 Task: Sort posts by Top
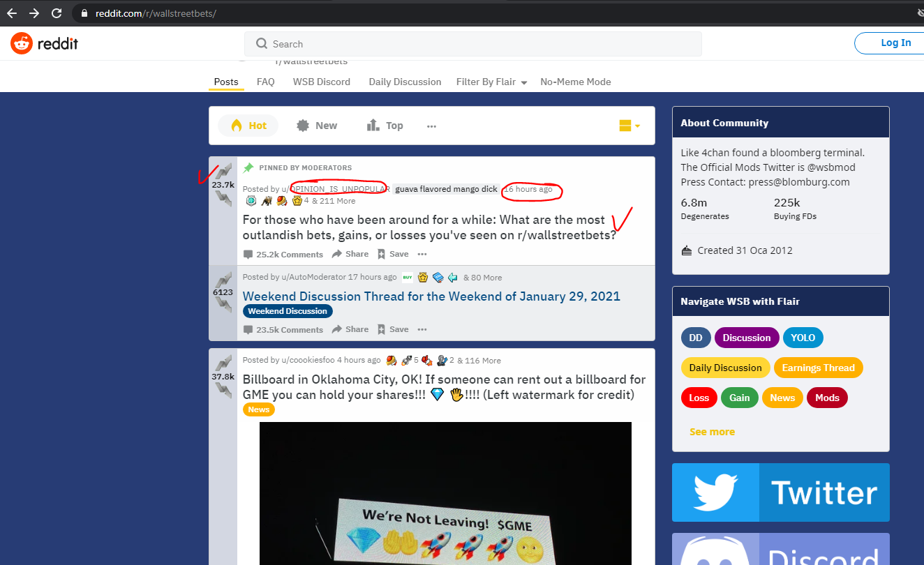(x=385, y=126)
